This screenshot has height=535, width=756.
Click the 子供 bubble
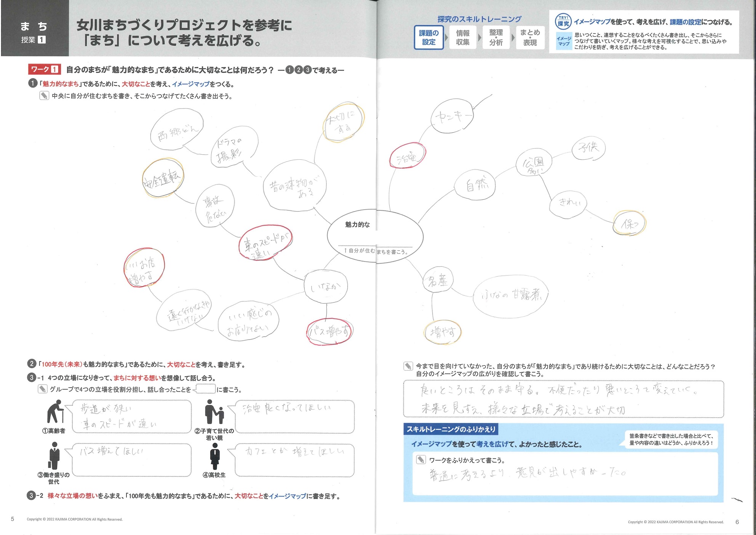pyautogui.click(x=588, y=148)
